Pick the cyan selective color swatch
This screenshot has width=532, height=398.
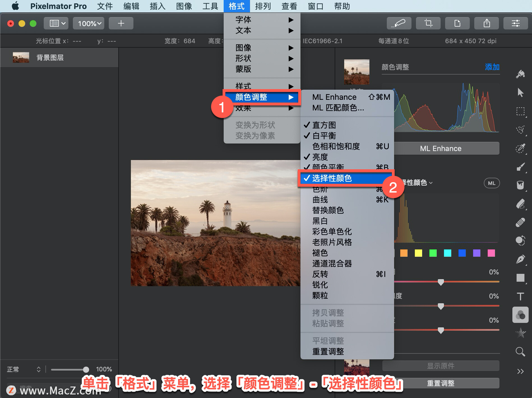pos(448,253)
